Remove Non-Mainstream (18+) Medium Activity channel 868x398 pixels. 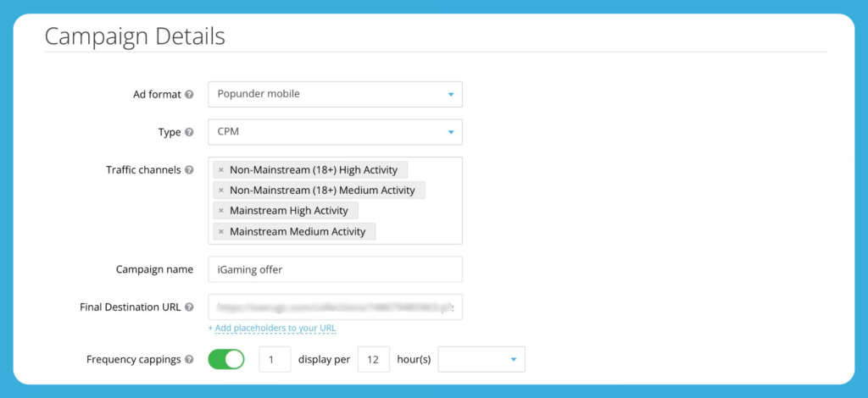221,191
